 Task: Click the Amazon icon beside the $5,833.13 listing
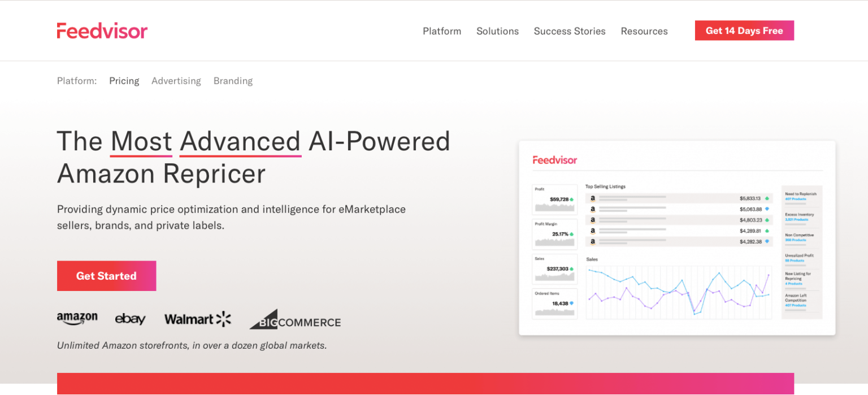[x=592, y=198]
